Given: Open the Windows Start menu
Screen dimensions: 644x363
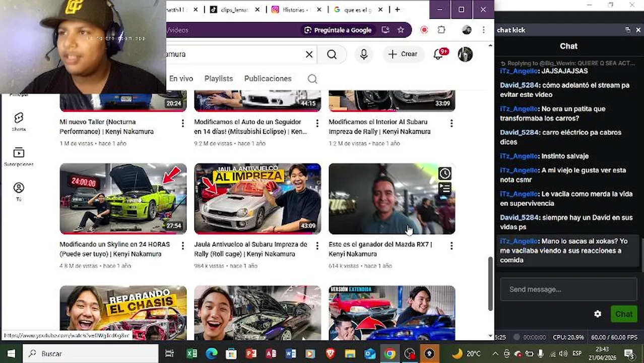Looking at the screenshot, I should tap(11, 353).
